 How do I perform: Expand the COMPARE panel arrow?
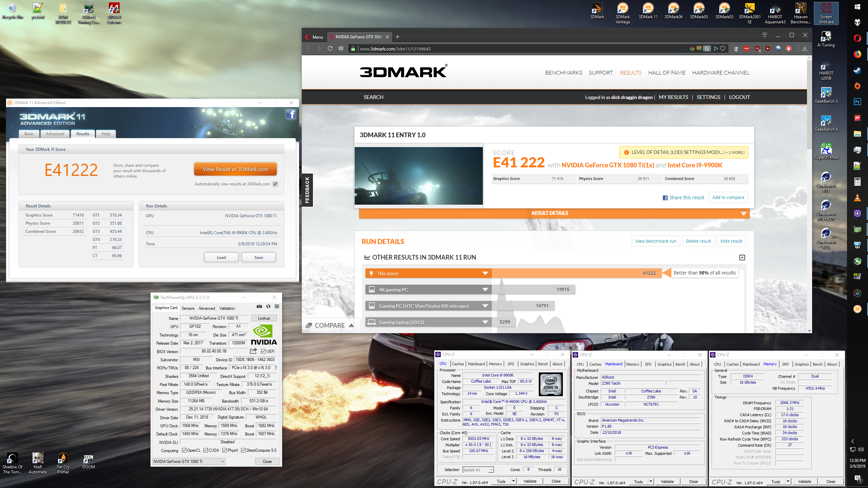351,325
